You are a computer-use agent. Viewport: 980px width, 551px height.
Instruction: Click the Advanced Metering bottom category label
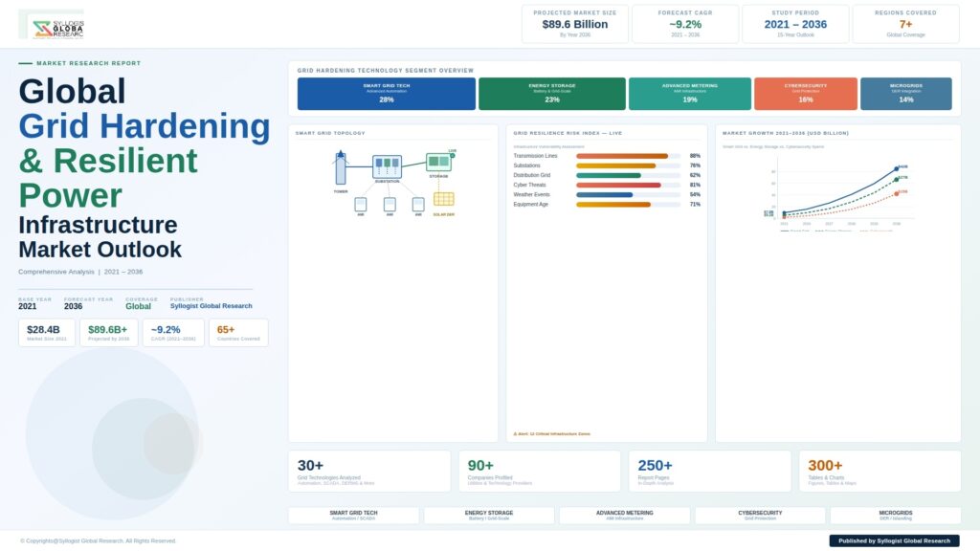(x=624, y=515)
